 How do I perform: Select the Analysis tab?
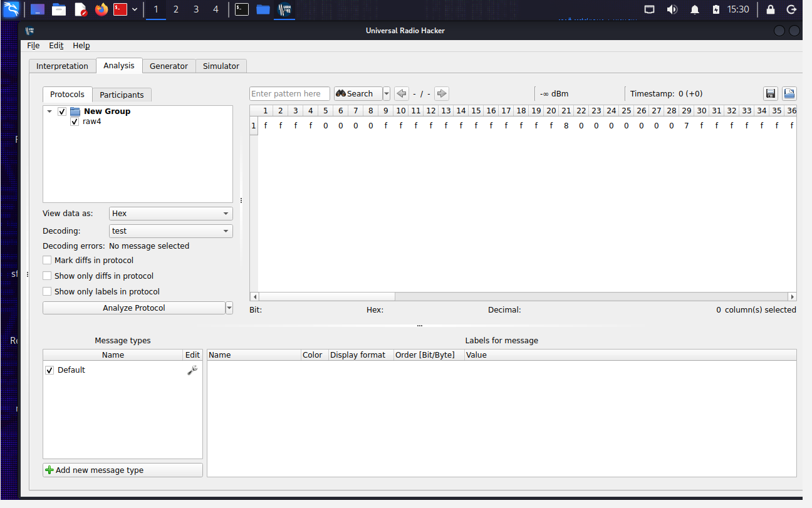coord(119,65)
